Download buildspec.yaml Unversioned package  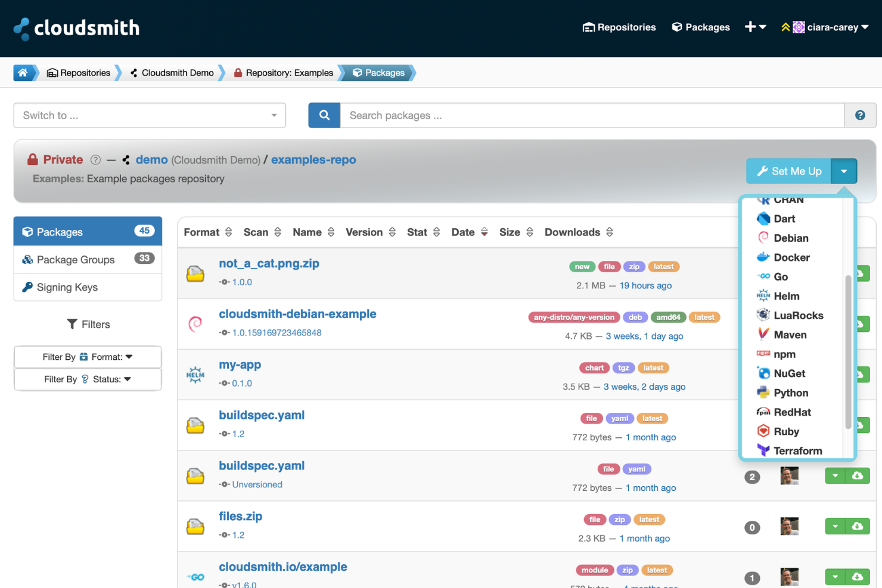[858, 475]
